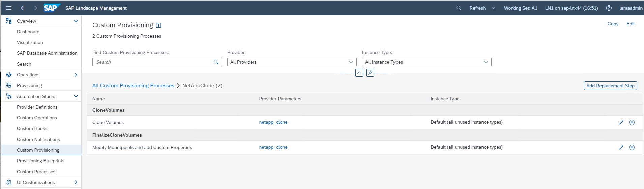
Task: Open All Custom Provisioning Processes breadcrumb
Action: 133,86
